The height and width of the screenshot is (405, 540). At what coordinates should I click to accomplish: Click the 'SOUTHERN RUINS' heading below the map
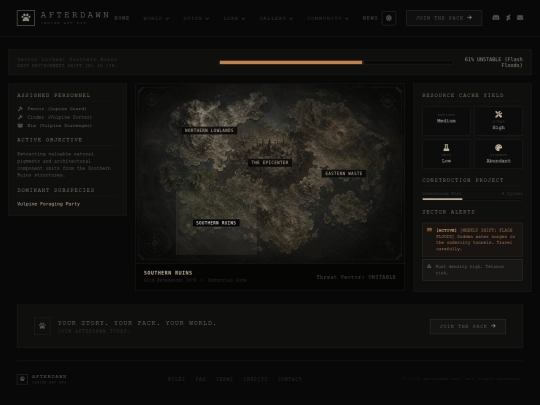pos(168,273)
